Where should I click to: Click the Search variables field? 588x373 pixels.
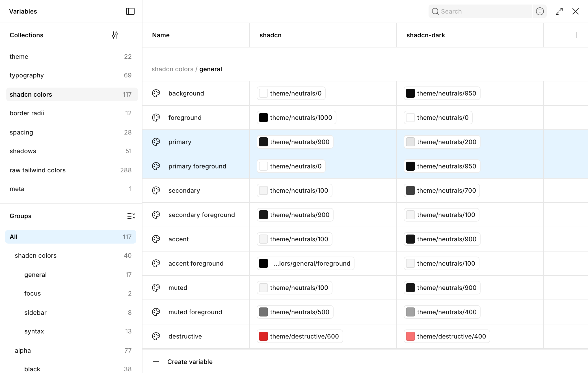click(x=480, y=11)
